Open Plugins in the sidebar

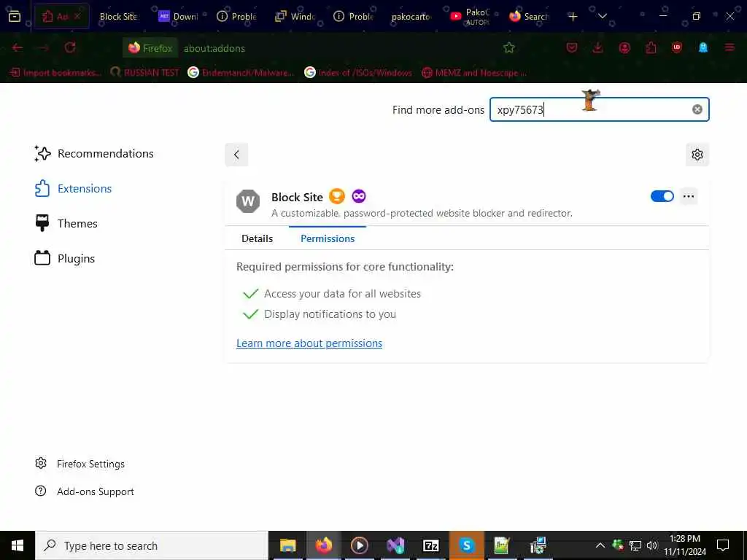(x=65, y=259)
